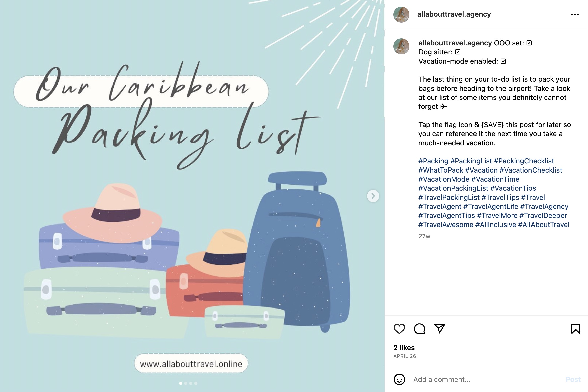Share the post via paper plane icon
This screenshot has height=392, width=588.
[439, 328]
